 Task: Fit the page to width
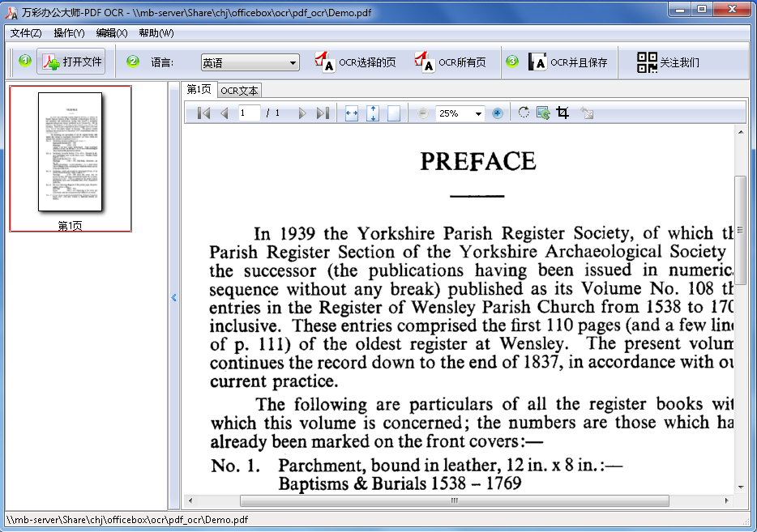tap(351, 113)
